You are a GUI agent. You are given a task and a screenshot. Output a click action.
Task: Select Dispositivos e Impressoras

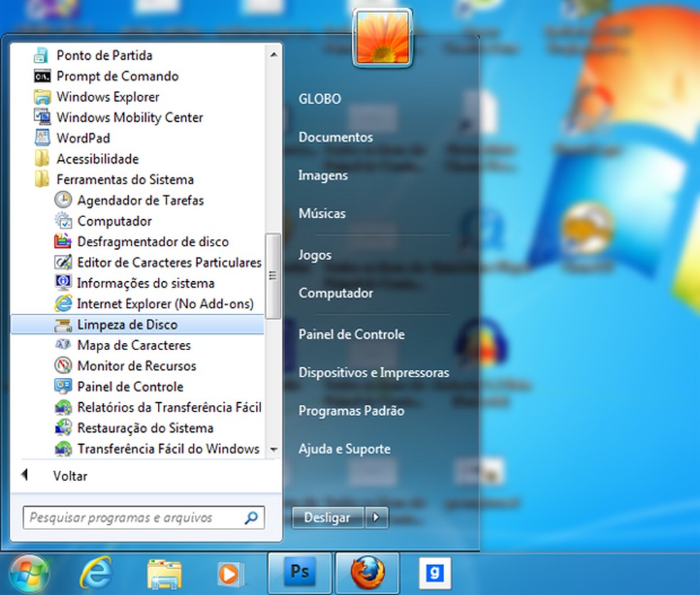pos(373,372)
